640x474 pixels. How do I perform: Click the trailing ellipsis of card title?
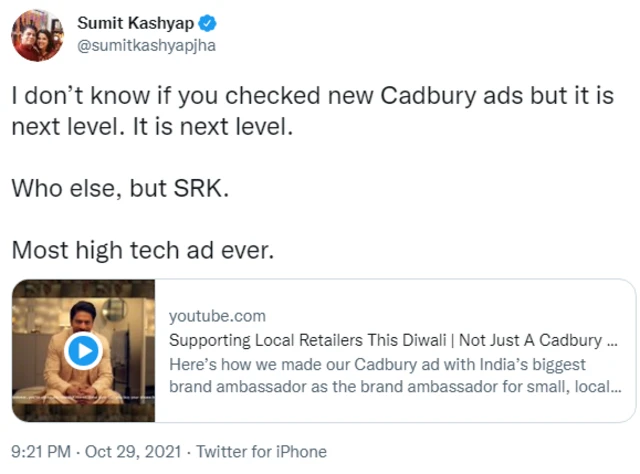click(611, 341)
